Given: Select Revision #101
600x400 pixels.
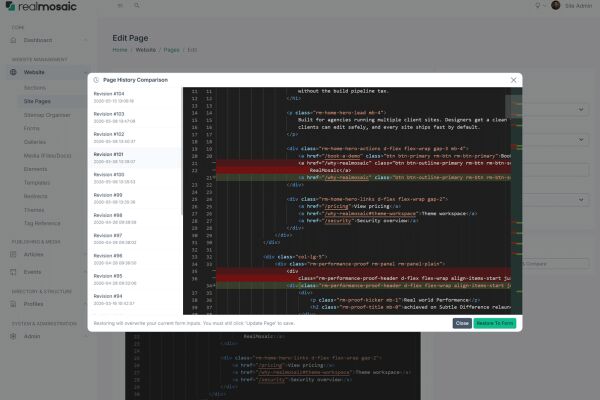Looking at the screenshot, I should coord(134,158).
